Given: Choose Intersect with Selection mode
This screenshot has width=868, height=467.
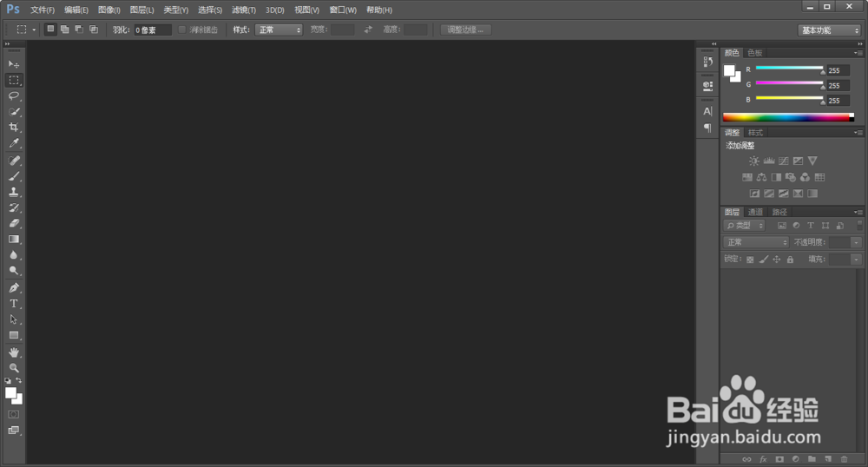Looking at the screenshot, I should (x=94, y=30).
